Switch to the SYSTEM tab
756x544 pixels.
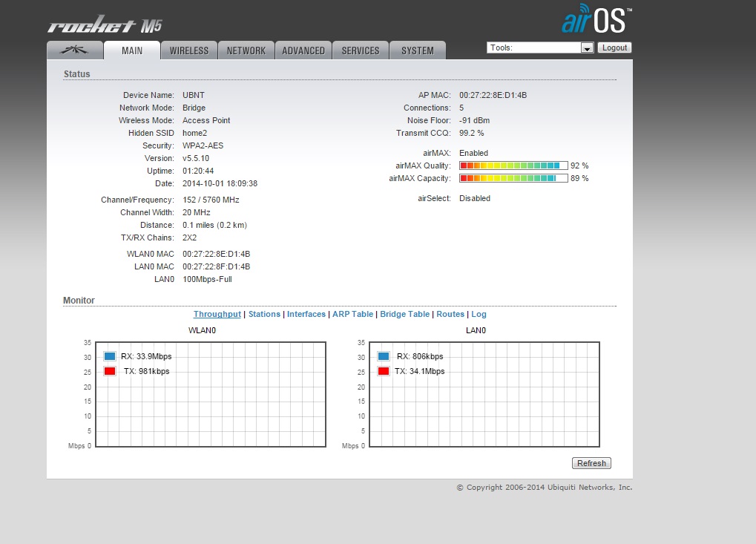tap(418, 50)
